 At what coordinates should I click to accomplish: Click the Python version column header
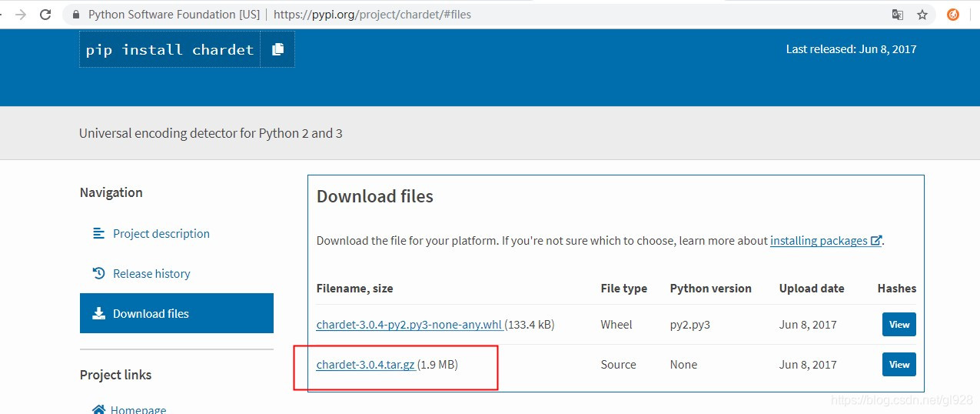711,289
